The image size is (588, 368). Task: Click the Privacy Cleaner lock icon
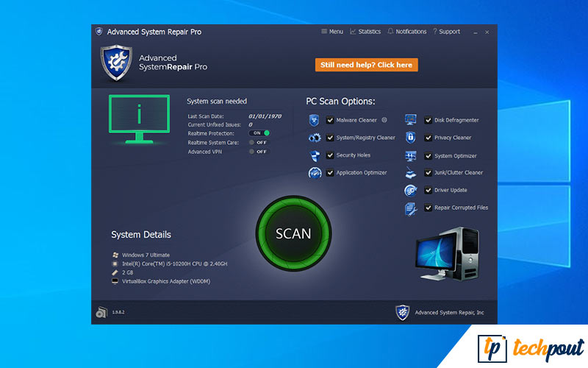[411, 138]
